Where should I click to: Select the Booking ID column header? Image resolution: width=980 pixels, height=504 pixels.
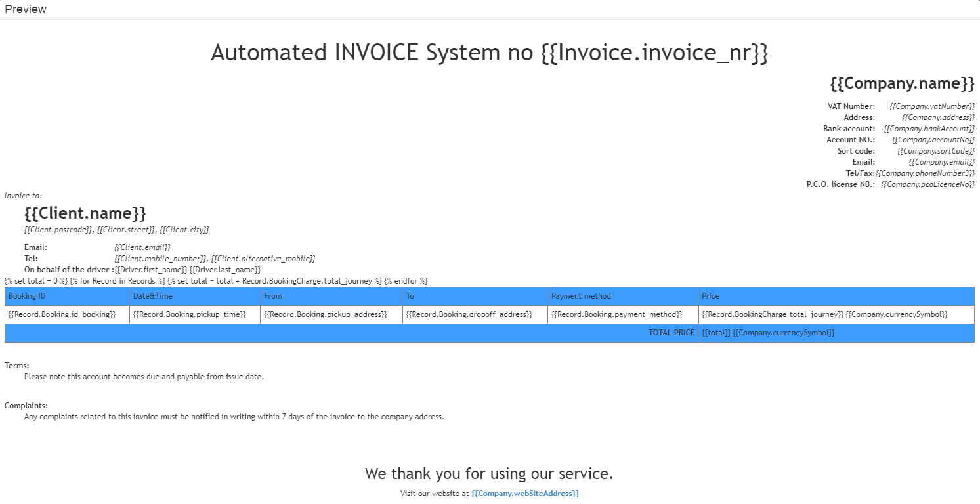tap(26, 296)
